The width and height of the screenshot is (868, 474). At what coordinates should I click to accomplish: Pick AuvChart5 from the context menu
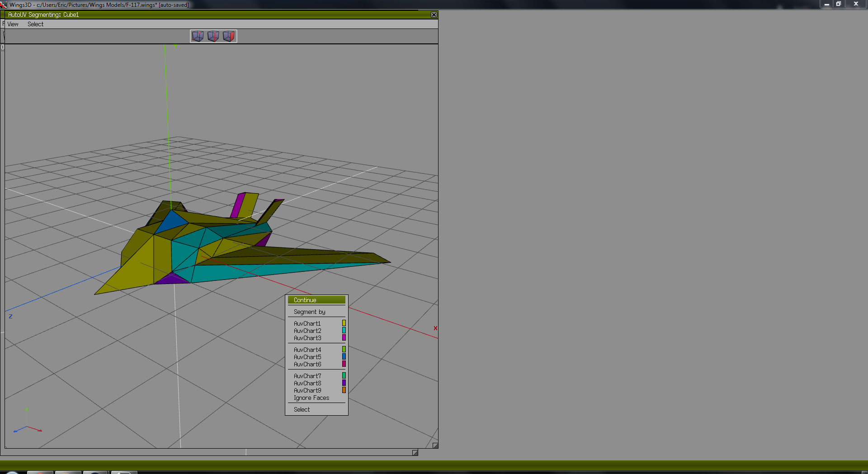316,357
